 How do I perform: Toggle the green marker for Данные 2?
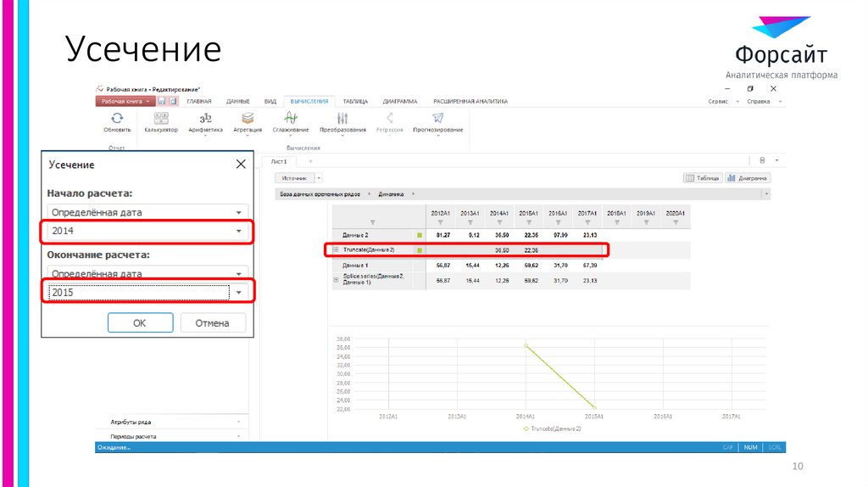click(x=419, y=234)
